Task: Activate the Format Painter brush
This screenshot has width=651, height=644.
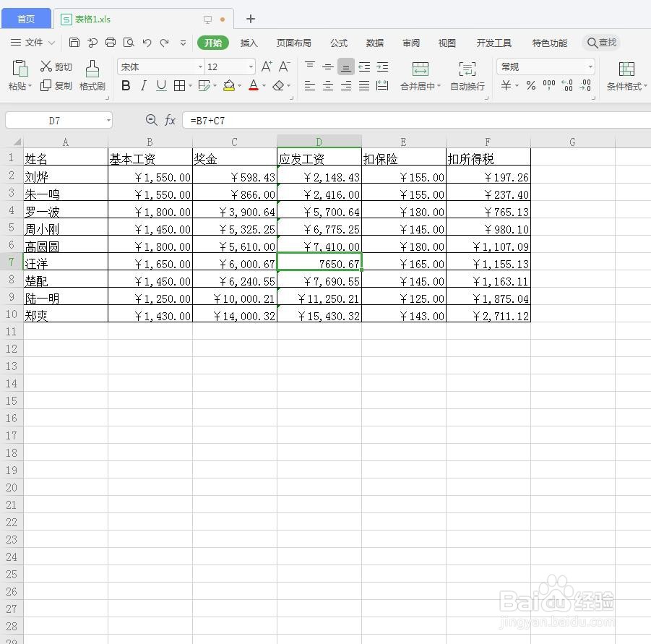Action: 92,69
